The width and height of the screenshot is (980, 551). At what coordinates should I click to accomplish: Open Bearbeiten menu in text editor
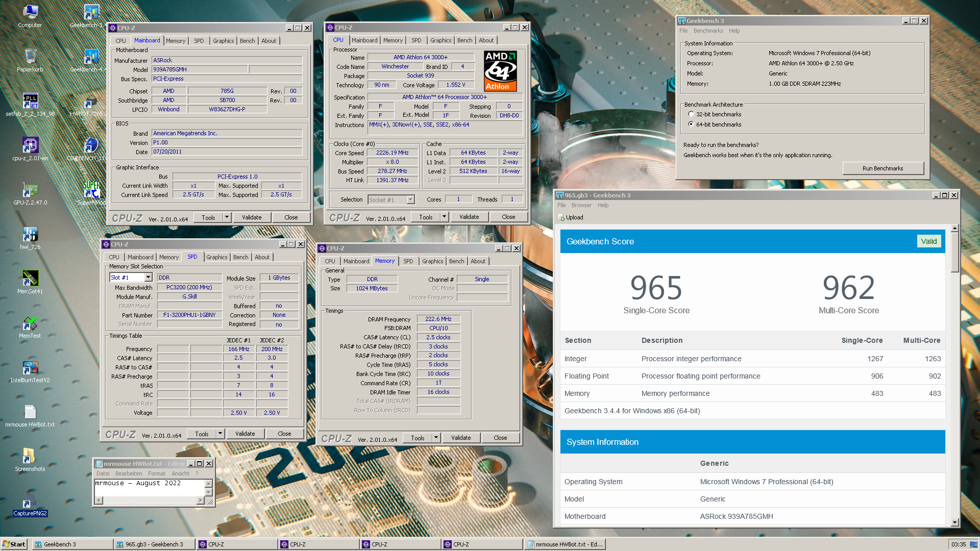point(129,474)
